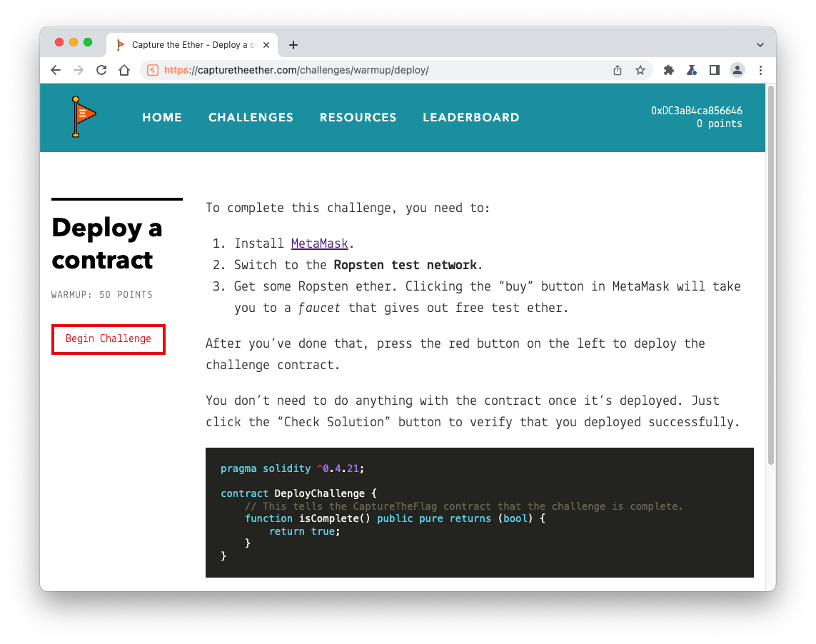Click the page vertical scrollbar
Screen dimensions: 816x644
[771, 275]
